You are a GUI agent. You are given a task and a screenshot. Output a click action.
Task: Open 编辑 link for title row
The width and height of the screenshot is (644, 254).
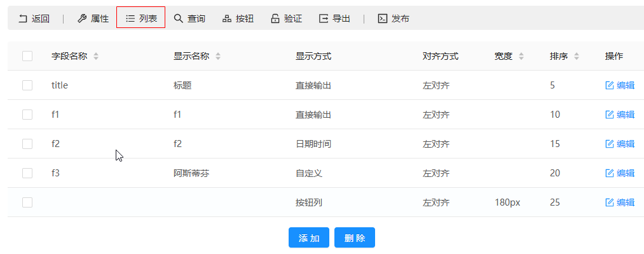tap(626, 85)
